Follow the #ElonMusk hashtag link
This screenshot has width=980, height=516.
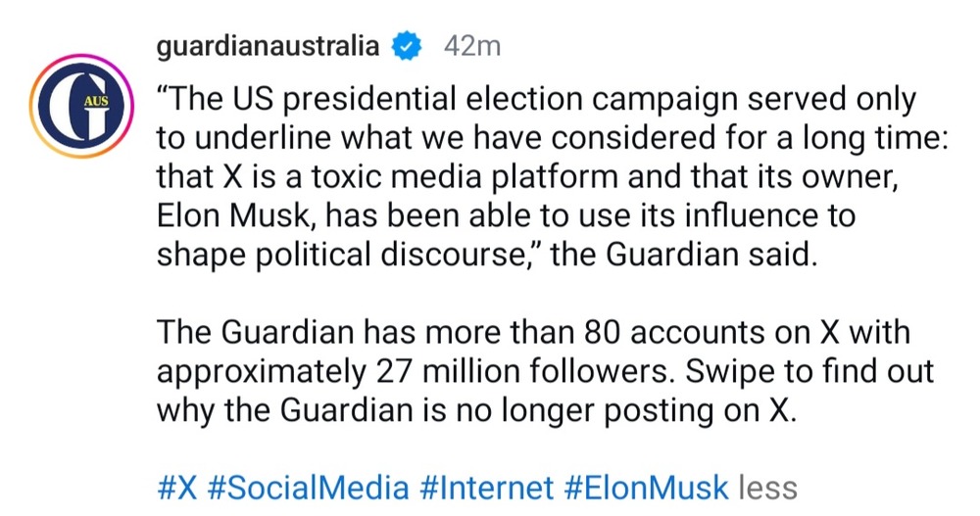pos(646,487)
